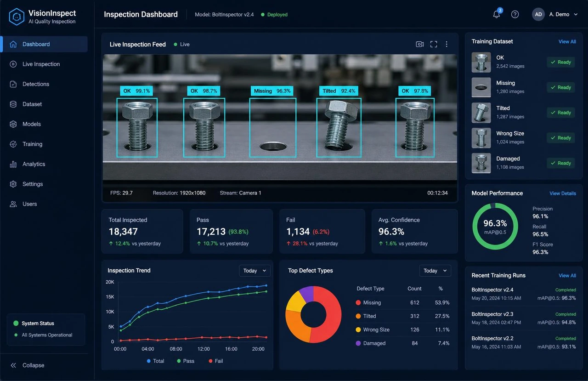Open live feed more options menu
The image size is (588, 381).
coord(447,44)
